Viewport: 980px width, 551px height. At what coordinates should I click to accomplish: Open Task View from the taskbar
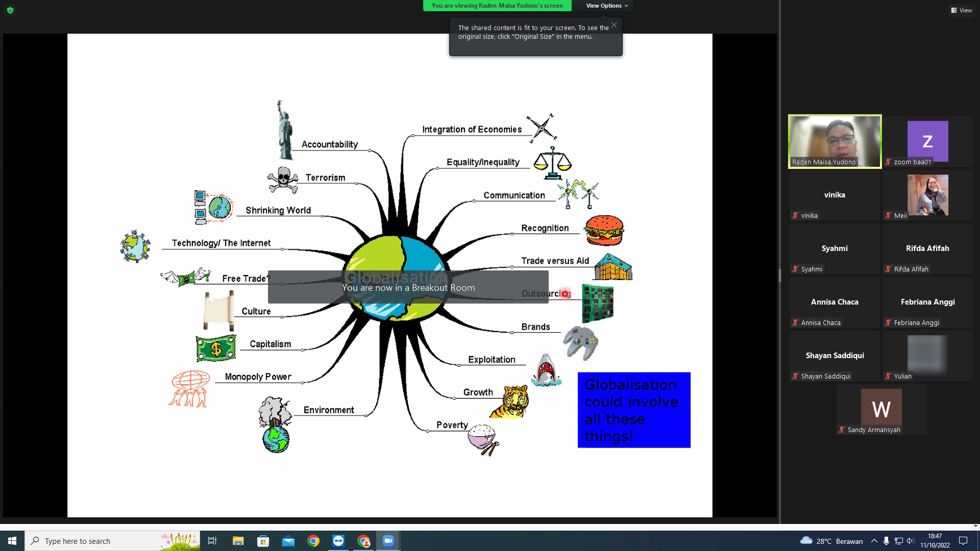[x=212, y=541]
